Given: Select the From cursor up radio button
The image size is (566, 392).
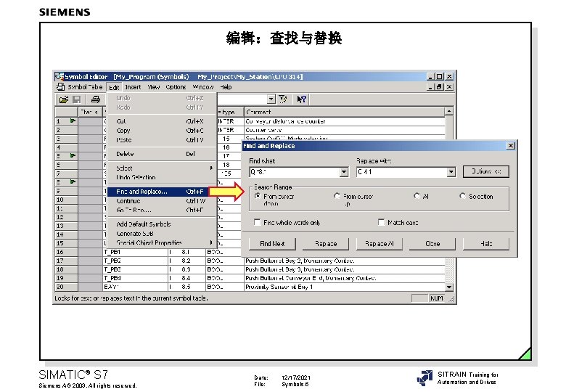Looking at the screenshot, I should pyautogui.click(x=337, y=196).
